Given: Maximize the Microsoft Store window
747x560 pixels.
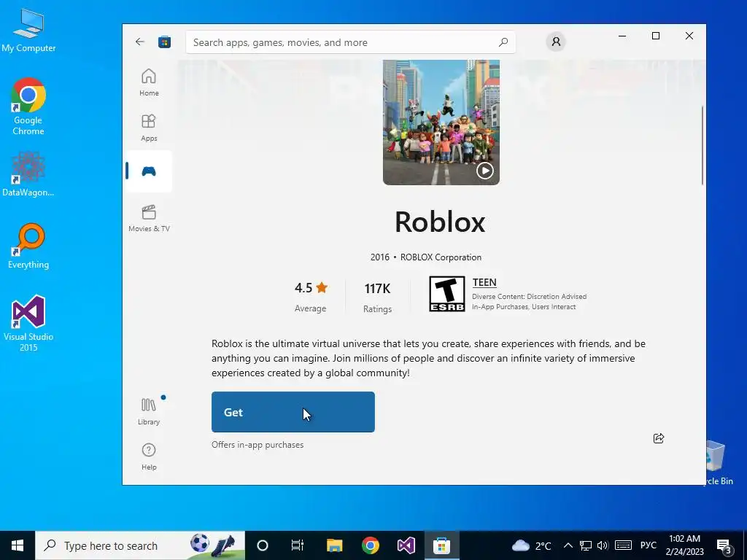Looking at the screenshot, I should click(x=656, y=36).
